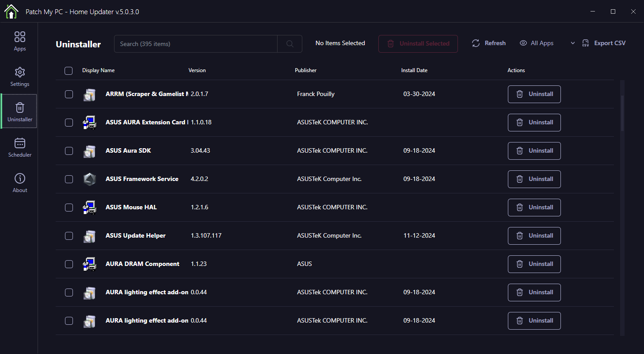
Task: Click the install date 03-30-2024
Action: pos(419,94)
